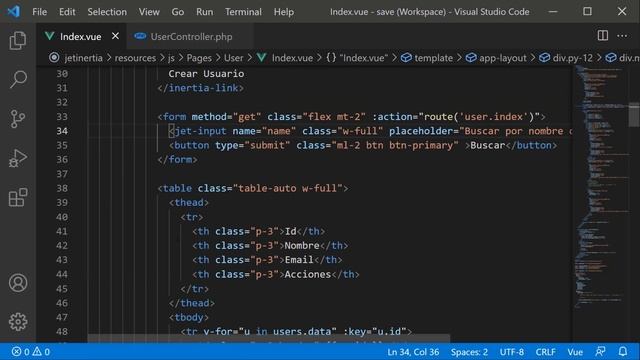Switch to the UserController.php tab
The height and width of the screenshot is (360, 640).
click(x=191, y=36)
